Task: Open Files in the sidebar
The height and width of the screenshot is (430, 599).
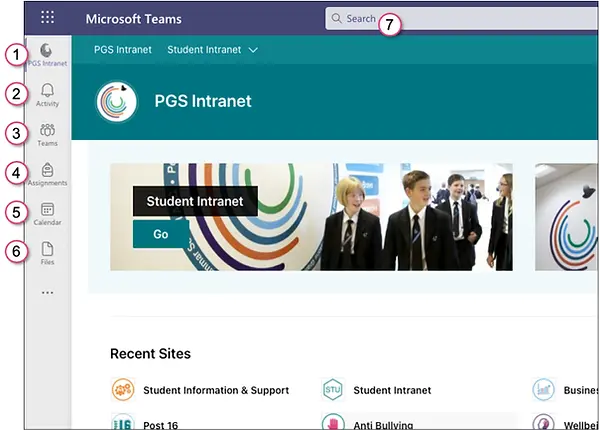Action: [47, 254]
